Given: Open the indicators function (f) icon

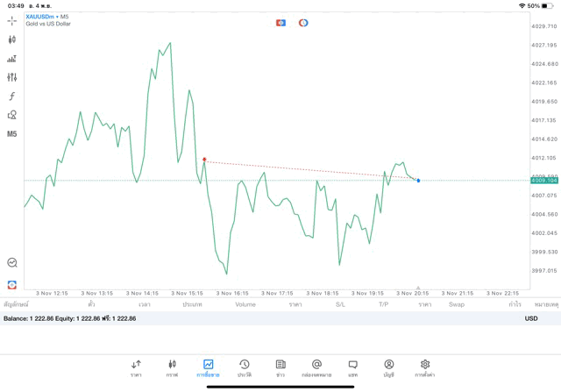Looking at the screenshot, I should (x=11, y=96).
